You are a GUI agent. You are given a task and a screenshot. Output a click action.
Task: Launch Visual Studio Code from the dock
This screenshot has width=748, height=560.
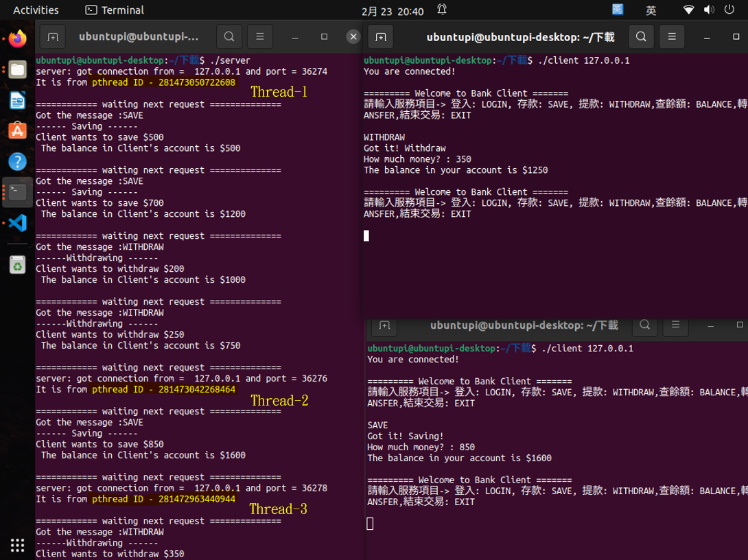click(x=18, y=222)
